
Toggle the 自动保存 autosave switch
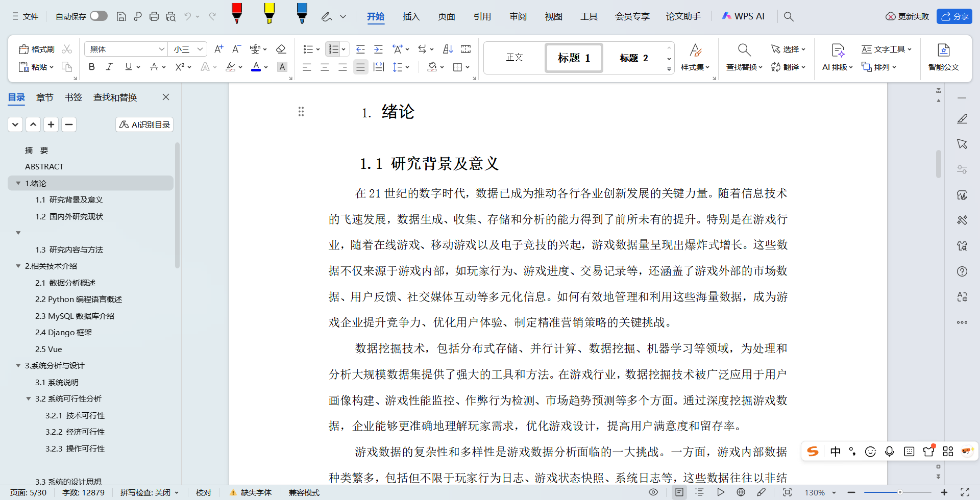click(x=99, y=16)
